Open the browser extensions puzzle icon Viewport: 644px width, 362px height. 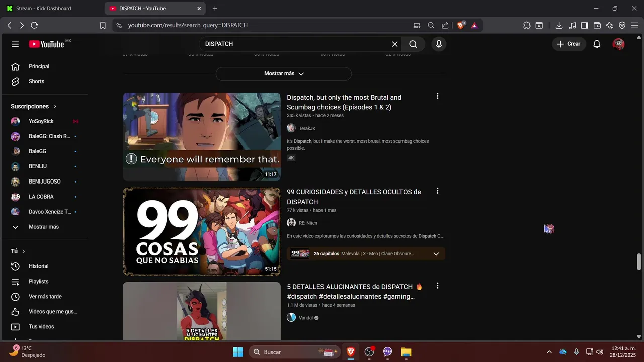tap(527, 25)
